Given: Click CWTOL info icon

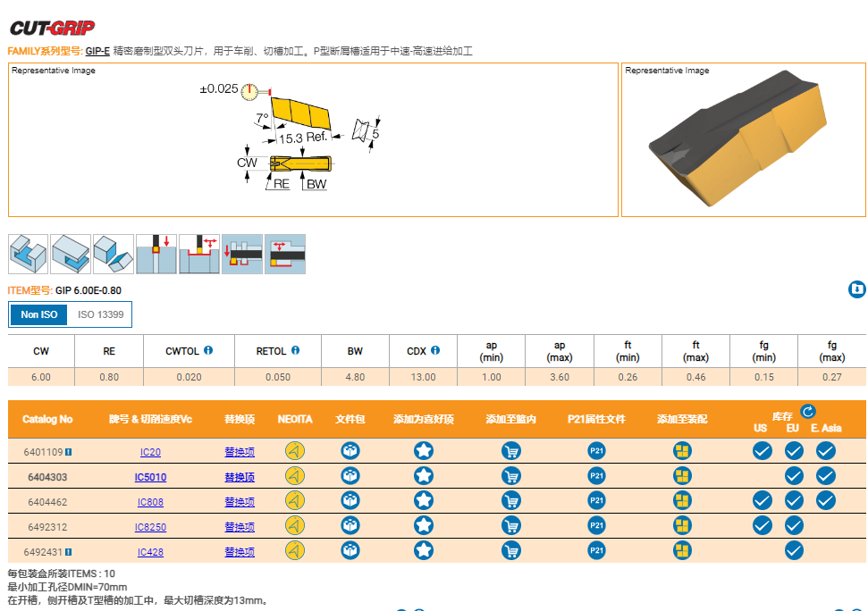Looking at the screenshot, I should (208, 351).
